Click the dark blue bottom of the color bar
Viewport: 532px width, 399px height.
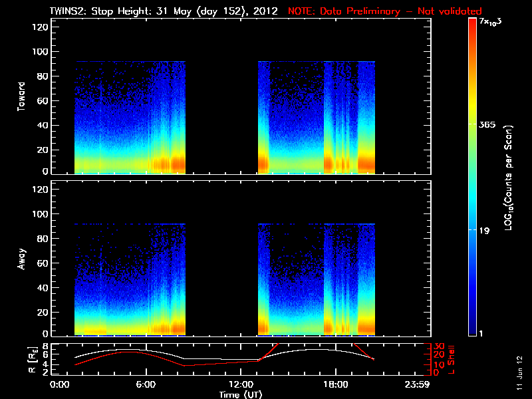(x=472, y=332)
